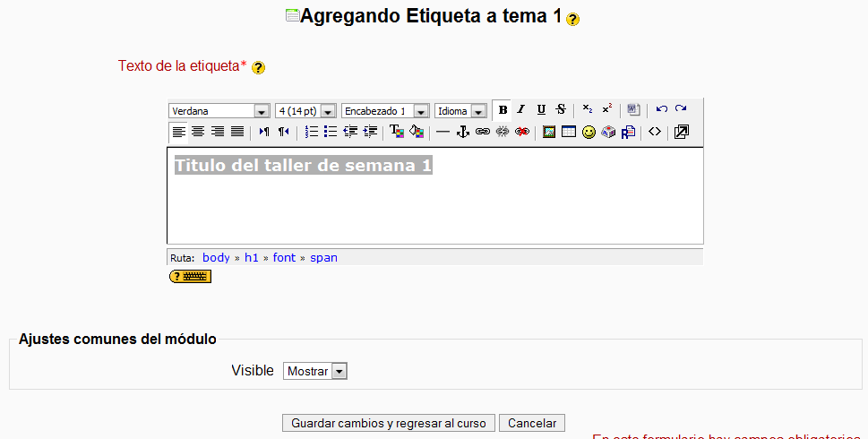Insert an anchor with the anchor icon
The width and height of the screenshot is (868, 439).
463,132
